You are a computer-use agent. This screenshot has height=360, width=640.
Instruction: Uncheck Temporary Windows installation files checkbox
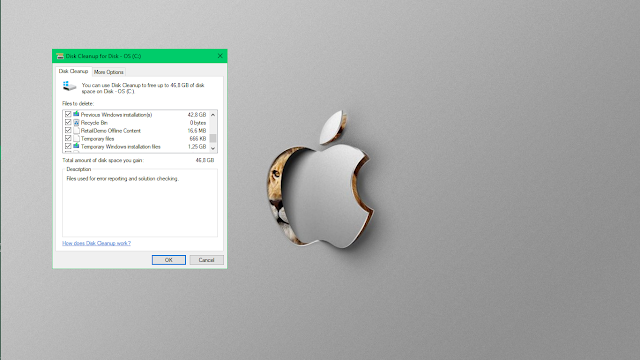coord(68,146)
